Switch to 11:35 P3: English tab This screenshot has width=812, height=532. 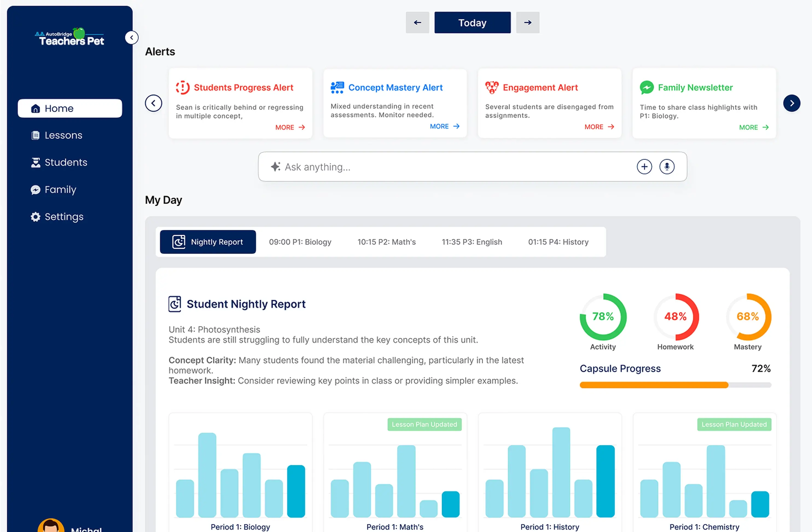[x=472, y=242]
